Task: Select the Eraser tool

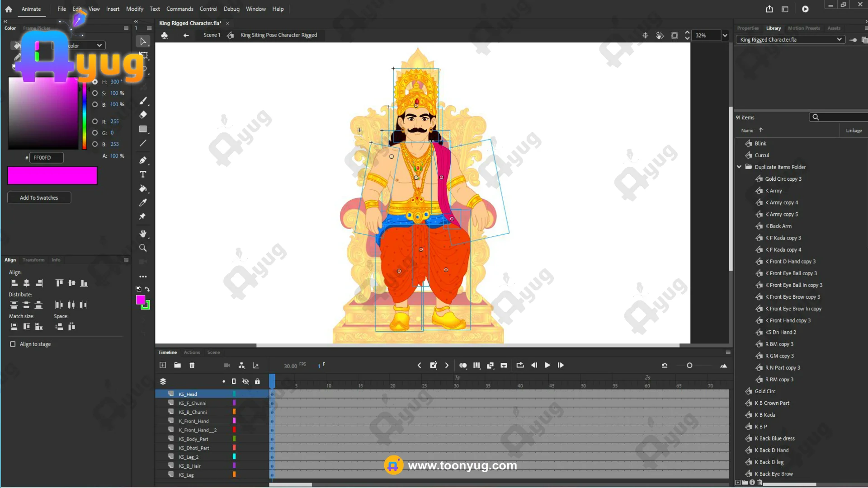Action: [143, 115]
